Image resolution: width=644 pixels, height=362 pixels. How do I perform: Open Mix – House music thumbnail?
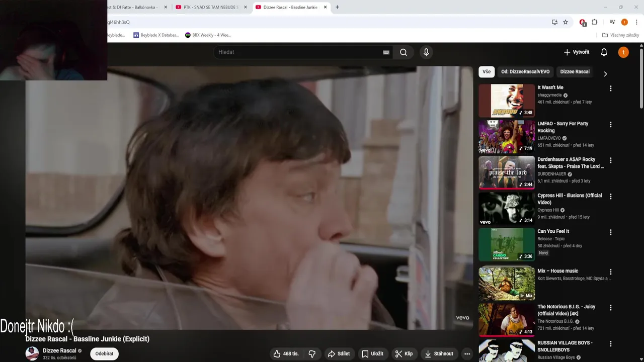pos(507,284)
